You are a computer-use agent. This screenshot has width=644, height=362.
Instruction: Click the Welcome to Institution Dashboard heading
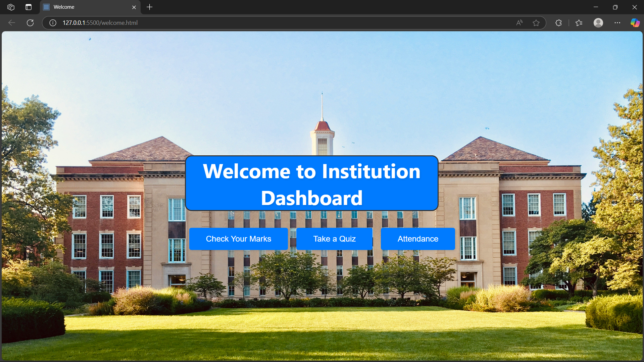pyautogui.click(x=311, y=184)
